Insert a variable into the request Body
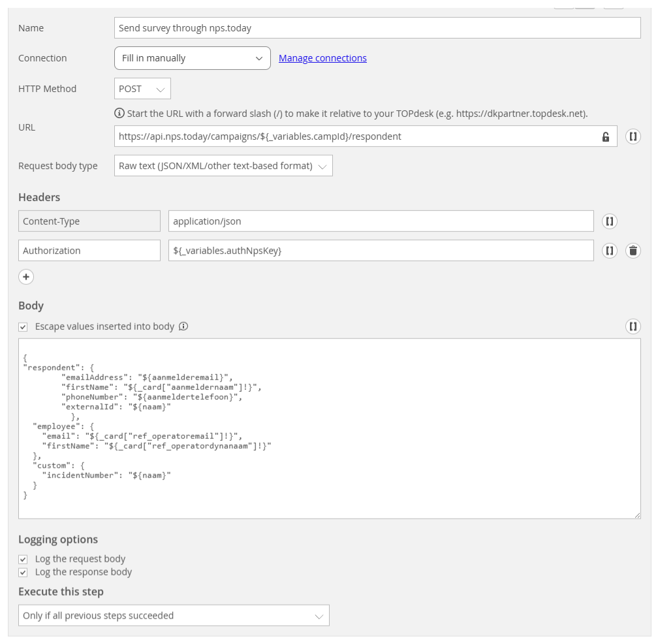 [x=633, y=326]
